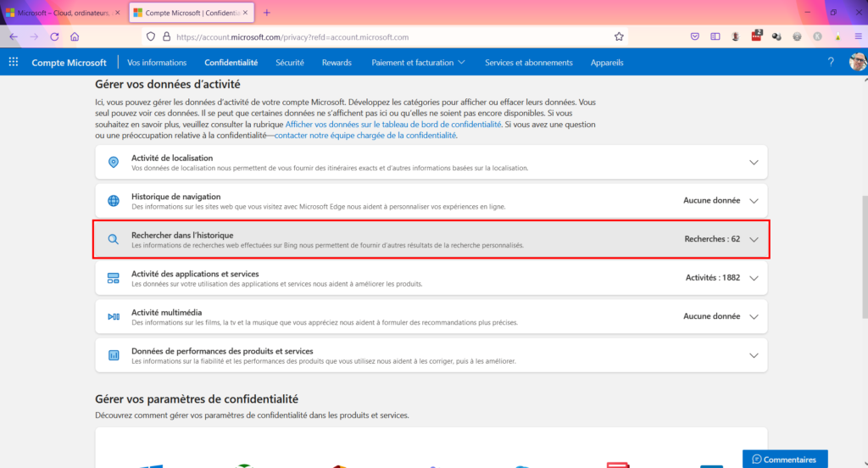Open the Microsoft apps grid launcher
The image size is (868, 468).
[14, 62]
